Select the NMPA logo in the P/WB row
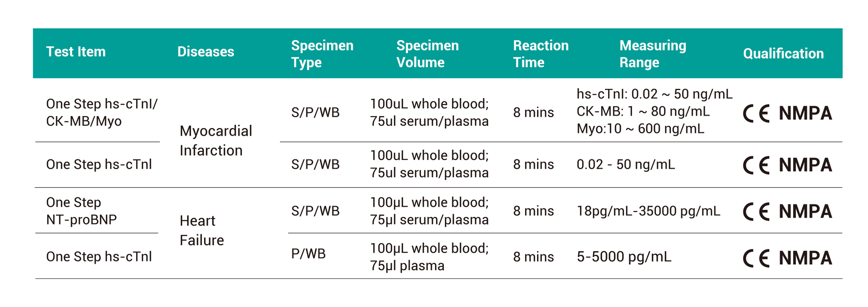This screenshot has height=307, width=868. point(805,258)
